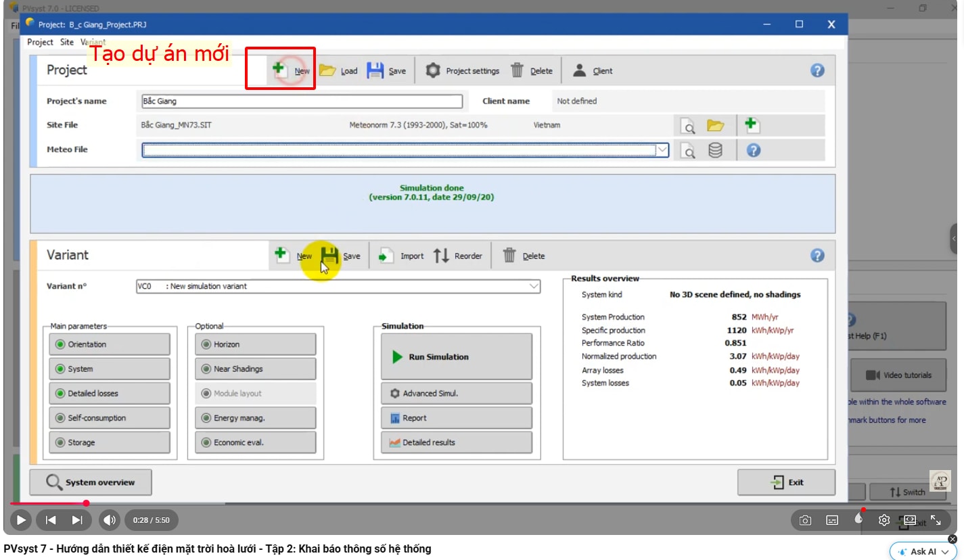Open Detailed losses settings
964x560 pixels.
[x=109, y=394]
